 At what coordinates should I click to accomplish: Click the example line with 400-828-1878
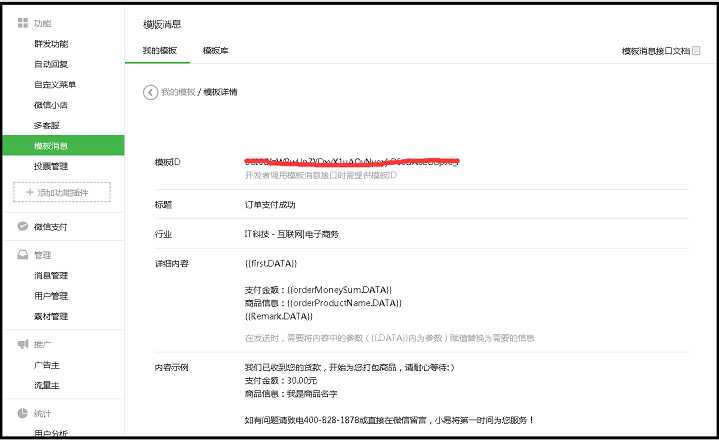click(389, 420)
